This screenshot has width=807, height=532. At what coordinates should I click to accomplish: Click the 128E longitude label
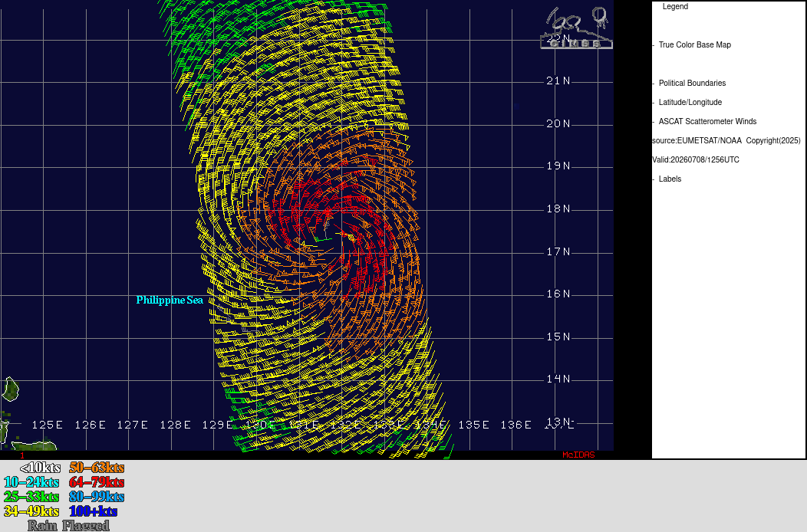(x=175, y=425)
